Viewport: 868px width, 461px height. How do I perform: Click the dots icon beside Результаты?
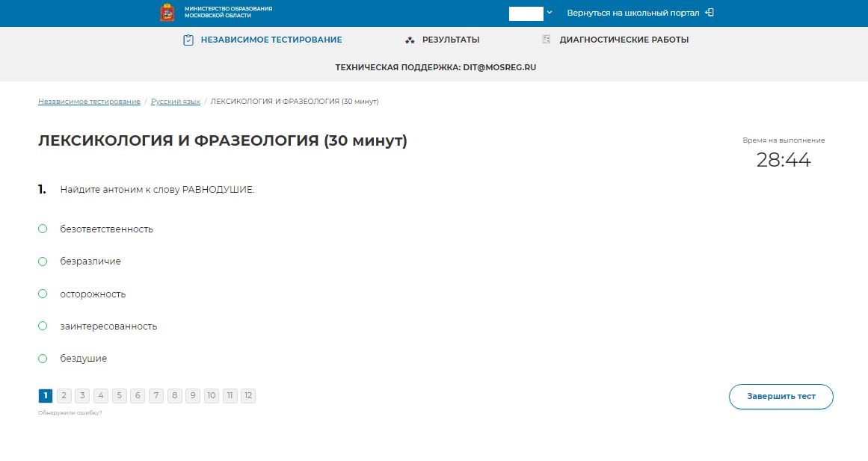(x=410, y=40)
